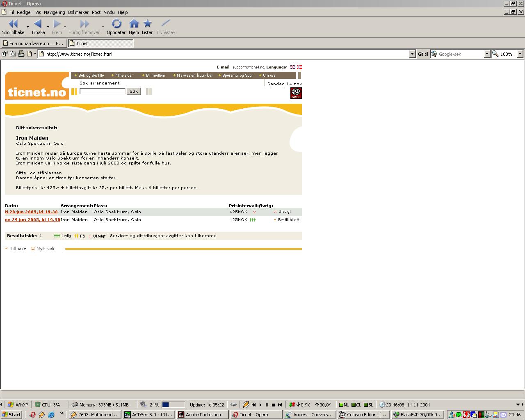This screenshot has width=525, height=420.
Task: Expand the new page dropdown arrow beside address bar
Action: pos(35,54)
